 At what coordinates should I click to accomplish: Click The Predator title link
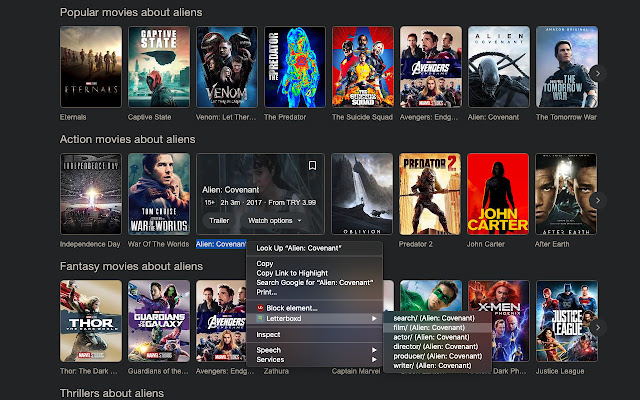285,117
